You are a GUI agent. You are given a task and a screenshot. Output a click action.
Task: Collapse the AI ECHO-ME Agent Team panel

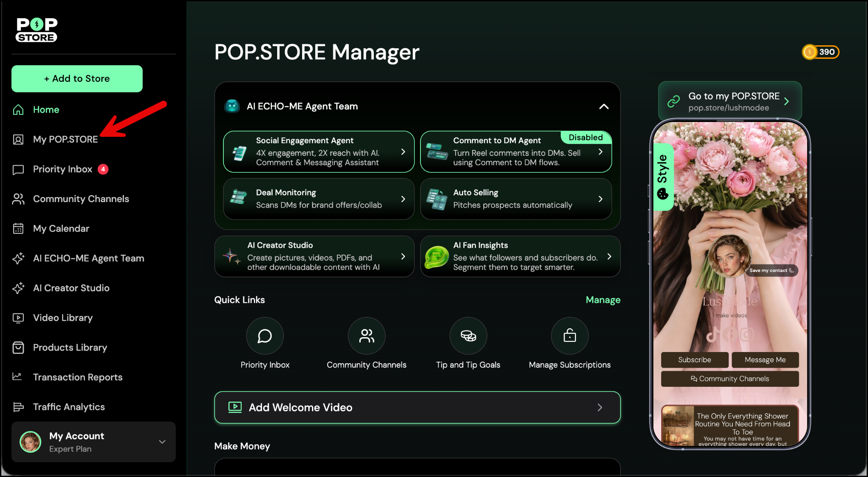coord(604,106)
